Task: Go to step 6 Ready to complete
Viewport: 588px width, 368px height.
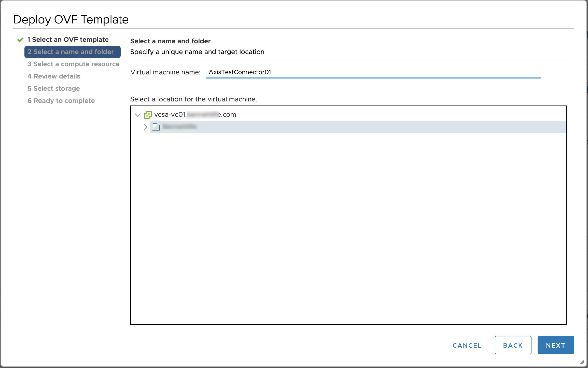Action: [x=61, y=101]
